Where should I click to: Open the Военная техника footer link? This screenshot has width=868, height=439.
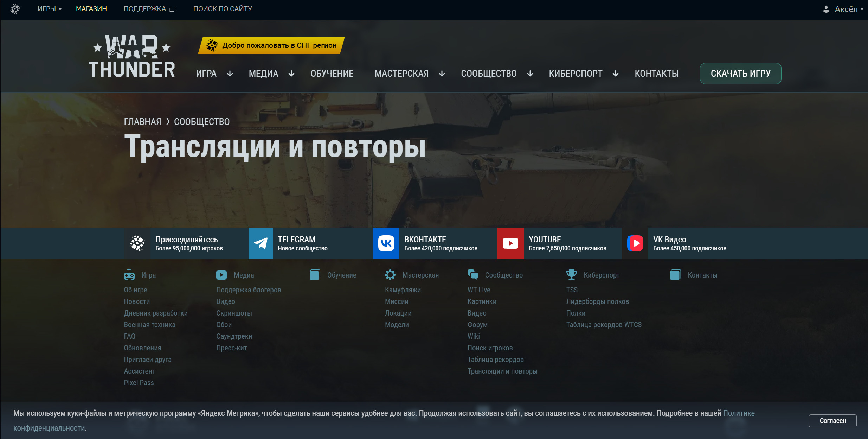click(150, 325)
